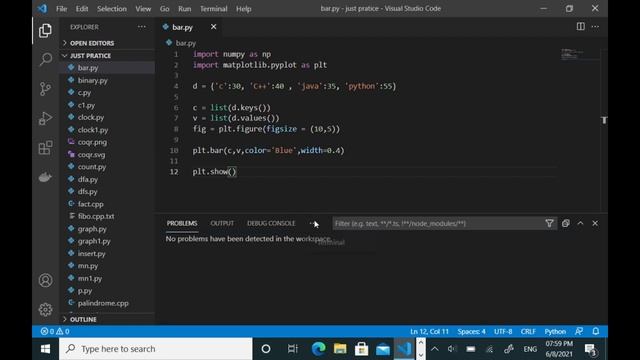Open dfa.py in the file explorer
Viewport: 640px width, 360px height.
[88, 179]
